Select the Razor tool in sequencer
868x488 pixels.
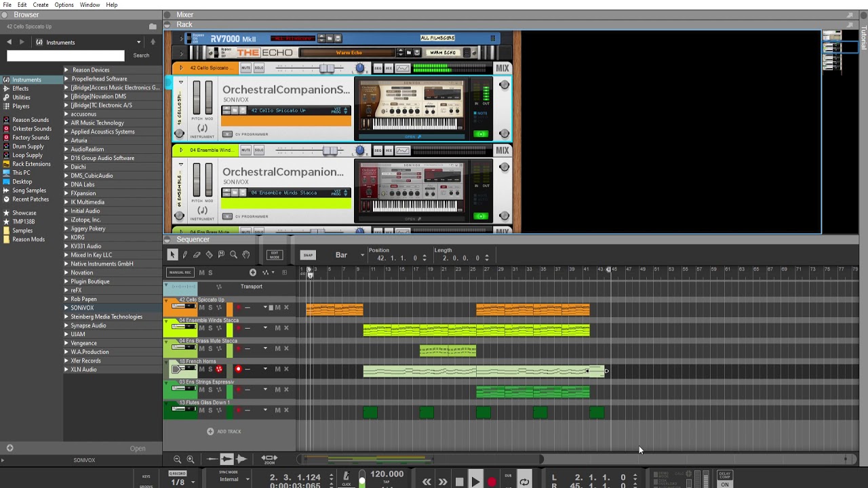(x=209, y=255)
